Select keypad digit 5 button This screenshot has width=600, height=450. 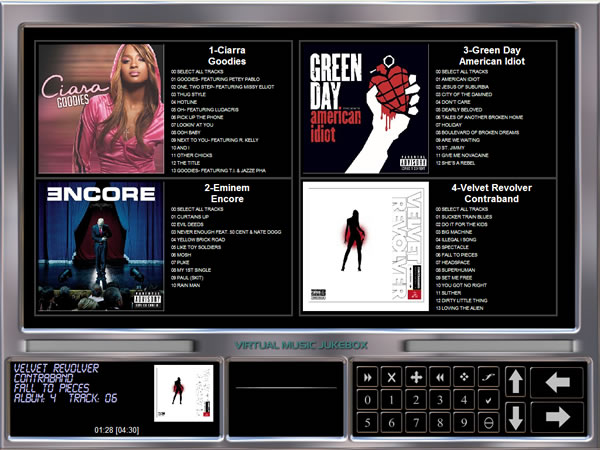(367, 422)
